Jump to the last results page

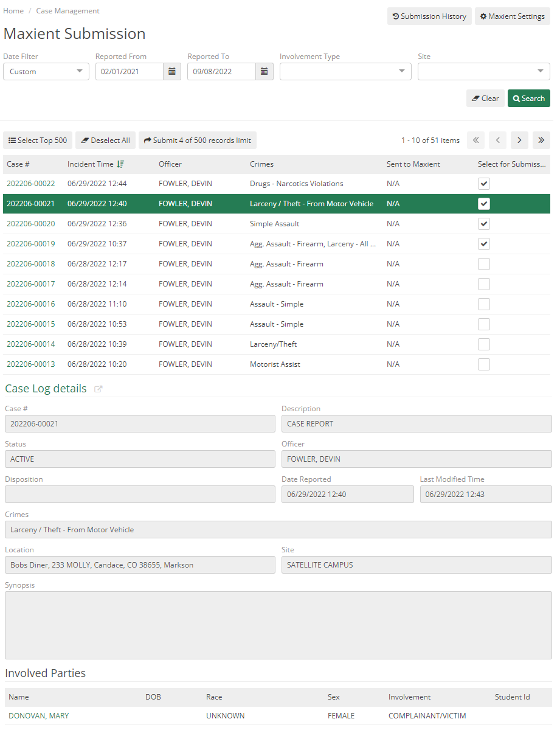[541, 140]
